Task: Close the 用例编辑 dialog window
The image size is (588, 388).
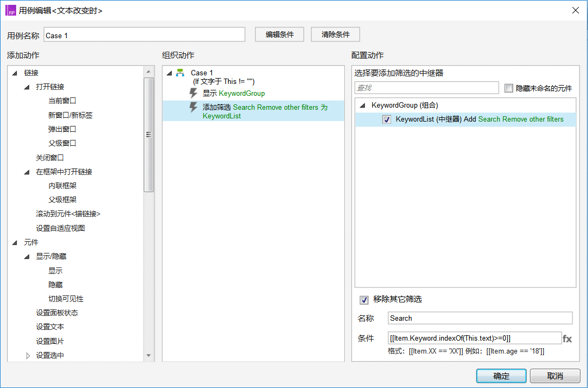Action: pos(575,10)
